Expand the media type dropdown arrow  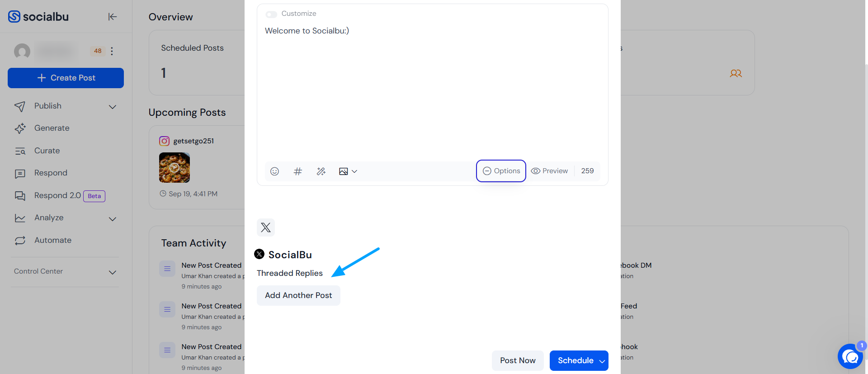click(354, 171)
